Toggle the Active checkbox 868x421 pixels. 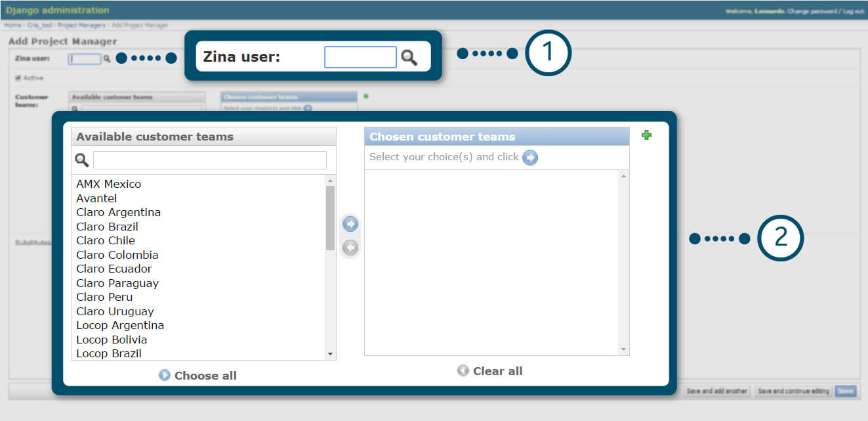[x=18, y=78]
